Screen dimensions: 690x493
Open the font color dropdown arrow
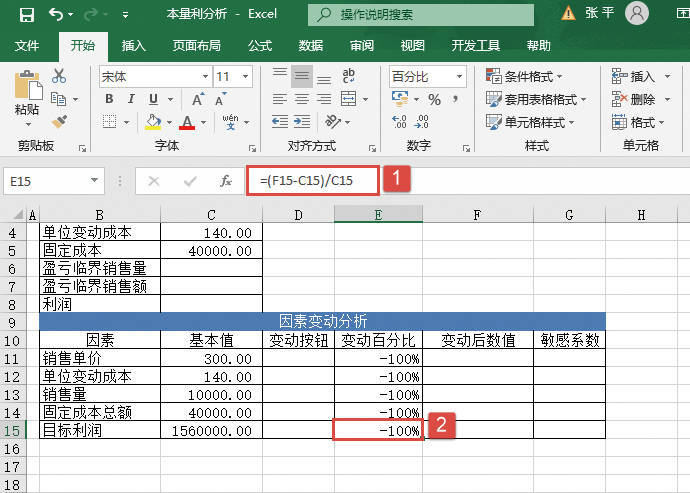click(x=203, y=122)
